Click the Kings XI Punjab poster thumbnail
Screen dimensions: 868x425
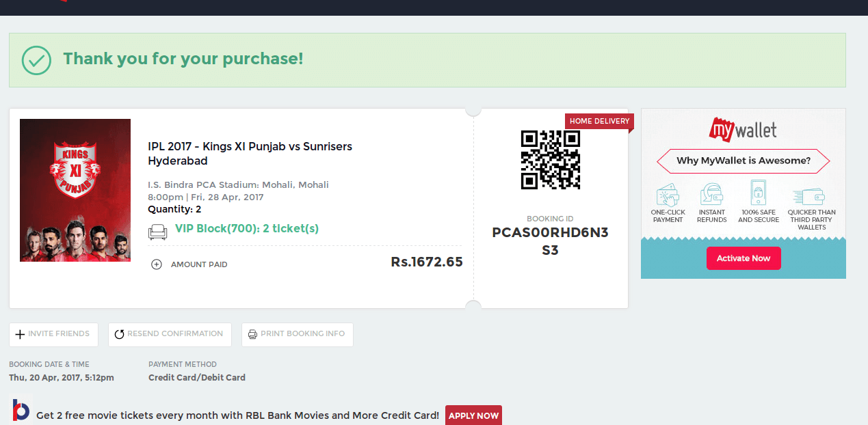pyautogui.click(x=75, y=191)
